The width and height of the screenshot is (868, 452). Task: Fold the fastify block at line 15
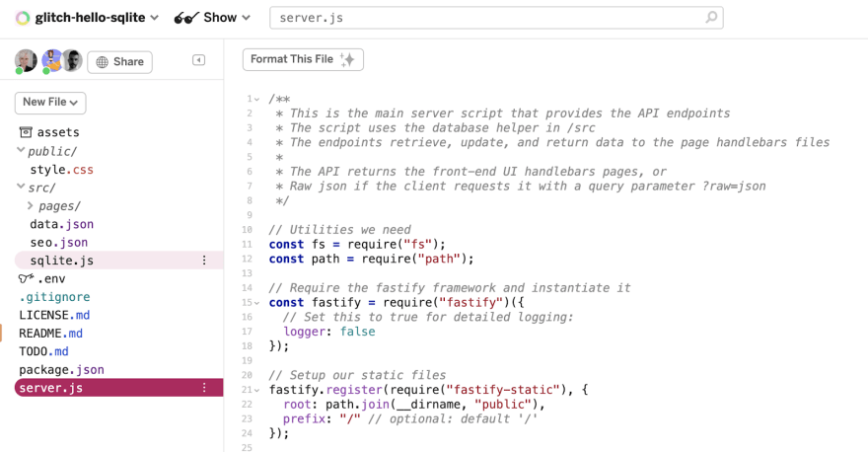click(256, 303)
